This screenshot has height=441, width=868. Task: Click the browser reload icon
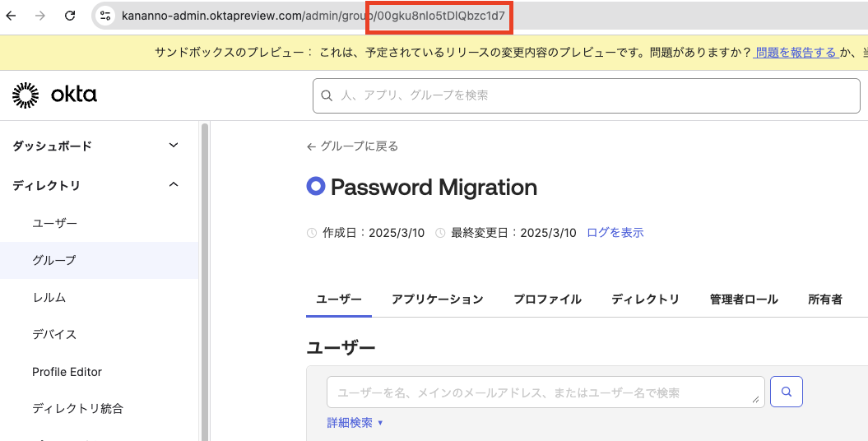click(x=70, y=16)
